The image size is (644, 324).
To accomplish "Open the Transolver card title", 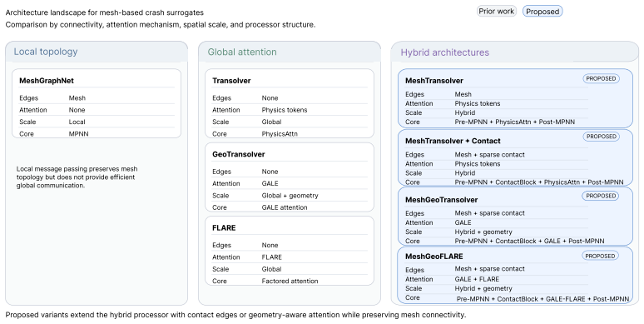I will 231,81.
